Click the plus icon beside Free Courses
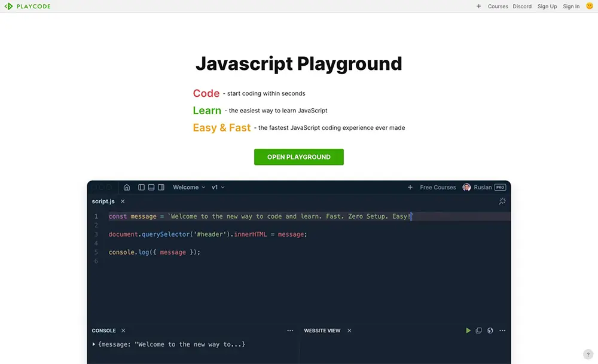 410,187
